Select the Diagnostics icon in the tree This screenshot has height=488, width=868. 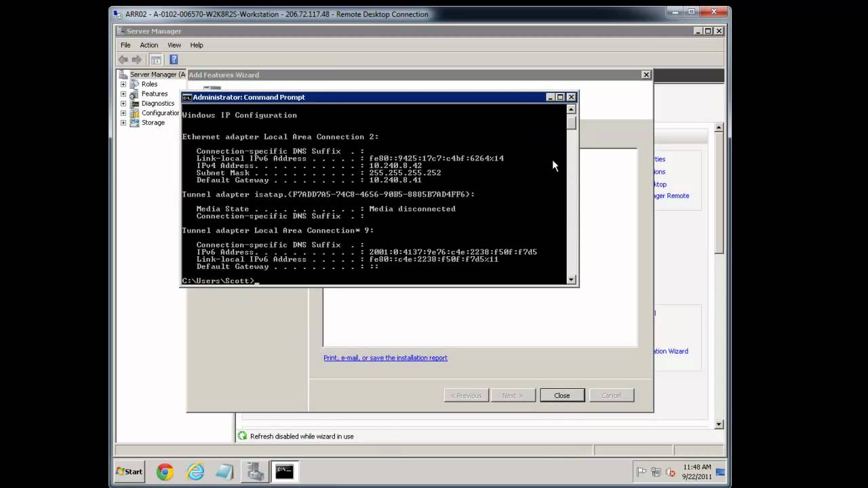coord(134,103)
